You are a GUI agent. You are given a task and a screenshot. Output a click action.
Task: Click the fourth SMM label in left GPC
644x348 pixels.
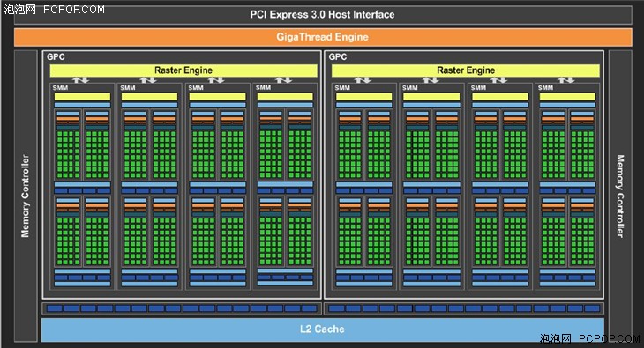click(x=263, y=87)
